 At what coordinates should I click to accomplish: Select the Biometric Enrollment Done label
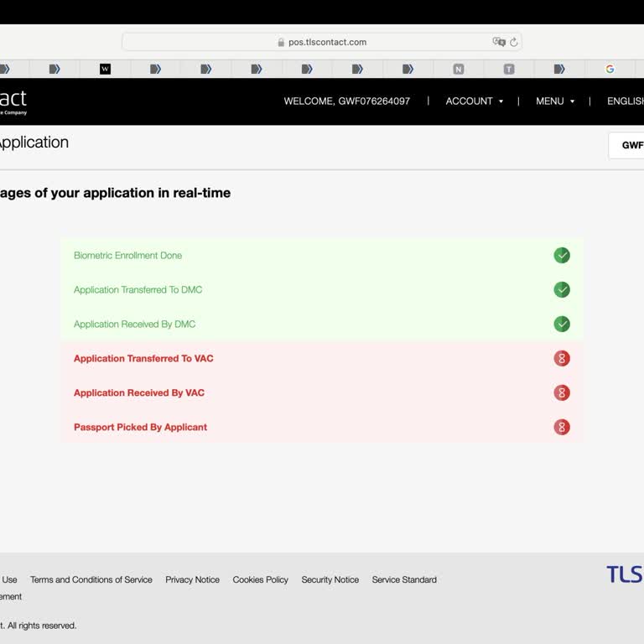(x=127, y=256)
